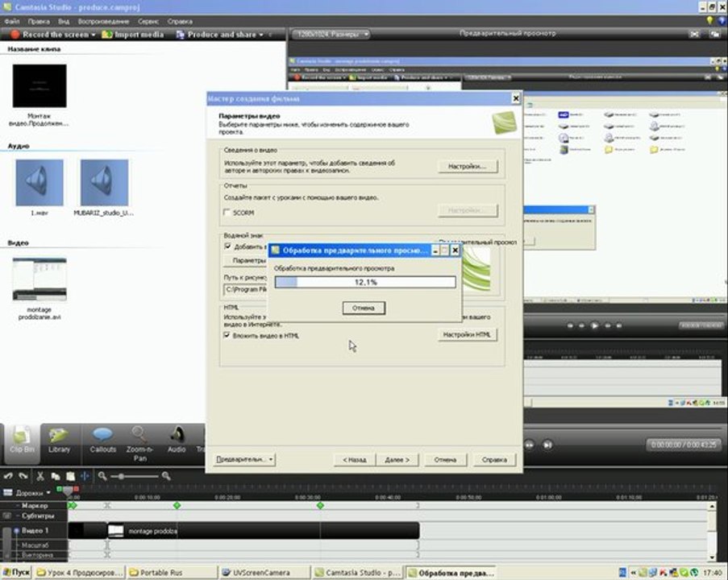Select the MUBARIZ_studio audio clip
Screen dimensions: 728x580
(x=104, y=182)
